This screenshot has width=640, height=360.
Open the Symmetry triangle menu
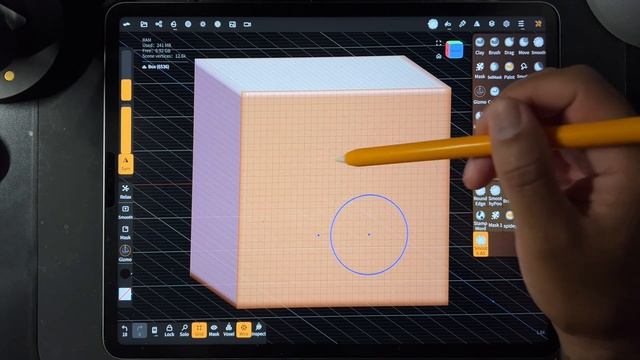(x=477, y=24)
